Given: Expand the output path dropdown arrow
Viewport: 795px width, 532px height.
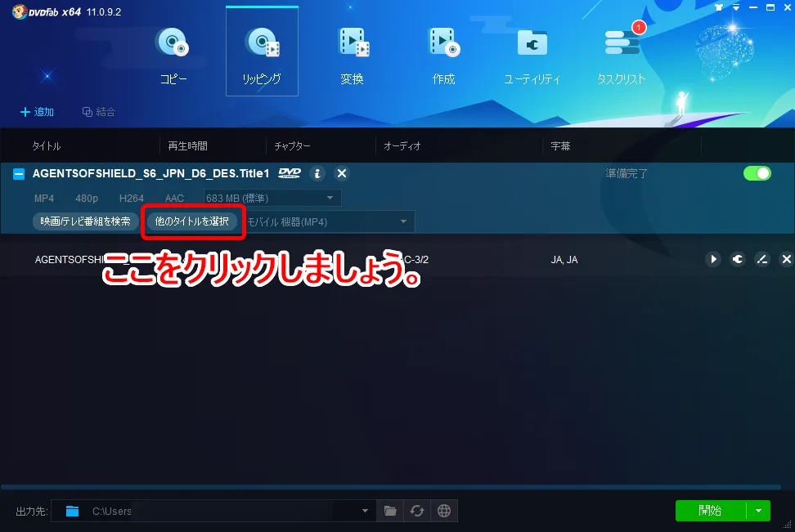Looking at the screenshot, I should pyautogui.click(x=365, y=511).
